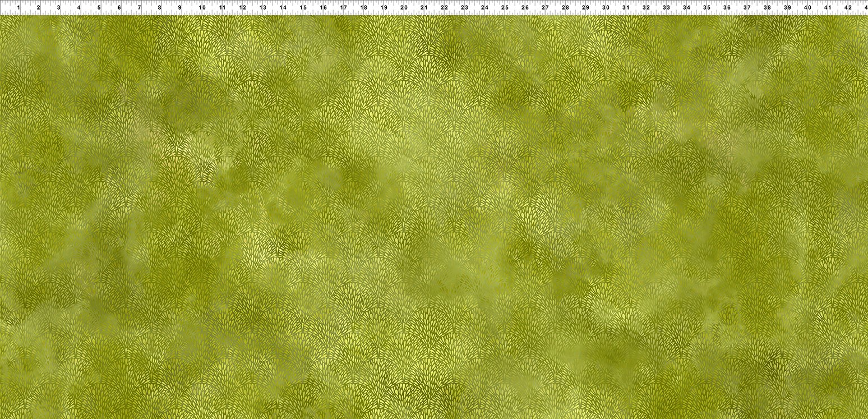Click number 13 on the top ruler
The image size is (868, 419).
tap(262, 8)
